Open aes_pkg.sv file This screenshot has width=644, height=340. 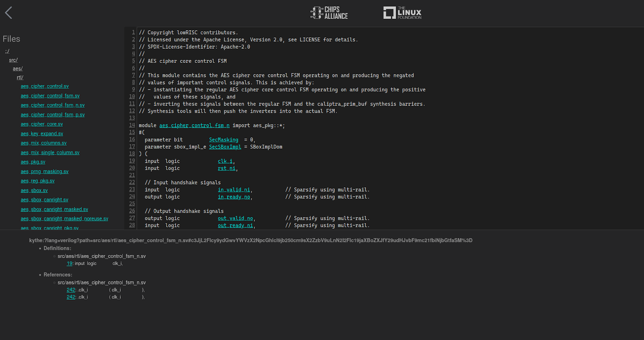[33, 162]
